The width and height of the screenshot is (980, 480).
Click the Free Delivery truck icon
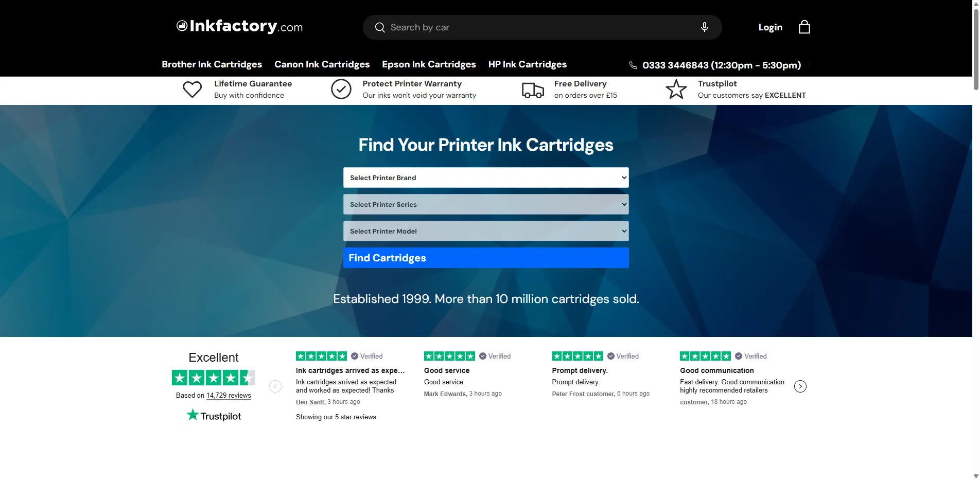point(533,90)
